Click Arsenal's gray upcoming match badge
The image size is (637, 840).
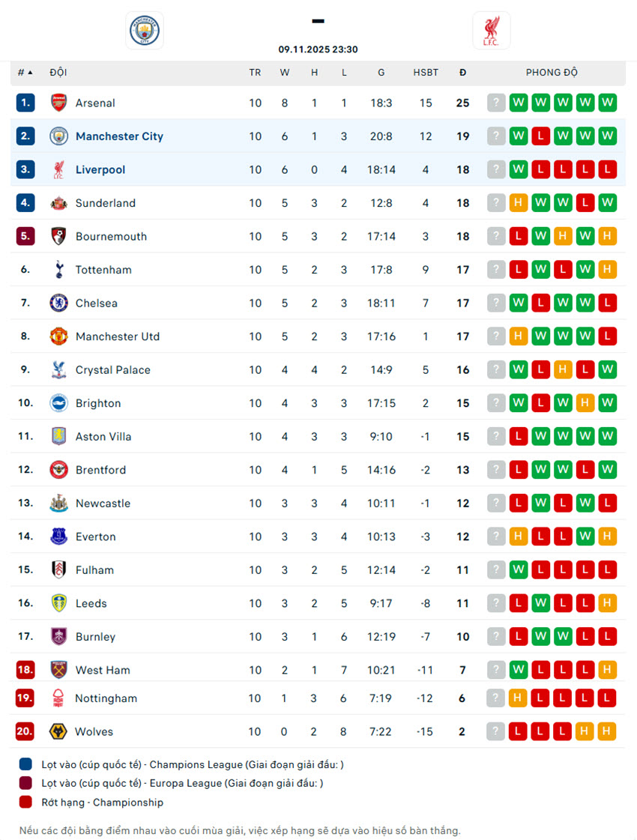pyautogui.click(x=496, y=103)
